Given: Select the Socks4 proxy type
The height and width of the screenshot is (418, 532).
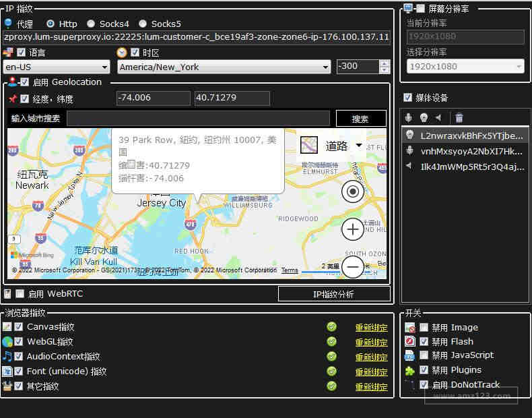Looking at the screenshot, I should (x=91, y=24).
